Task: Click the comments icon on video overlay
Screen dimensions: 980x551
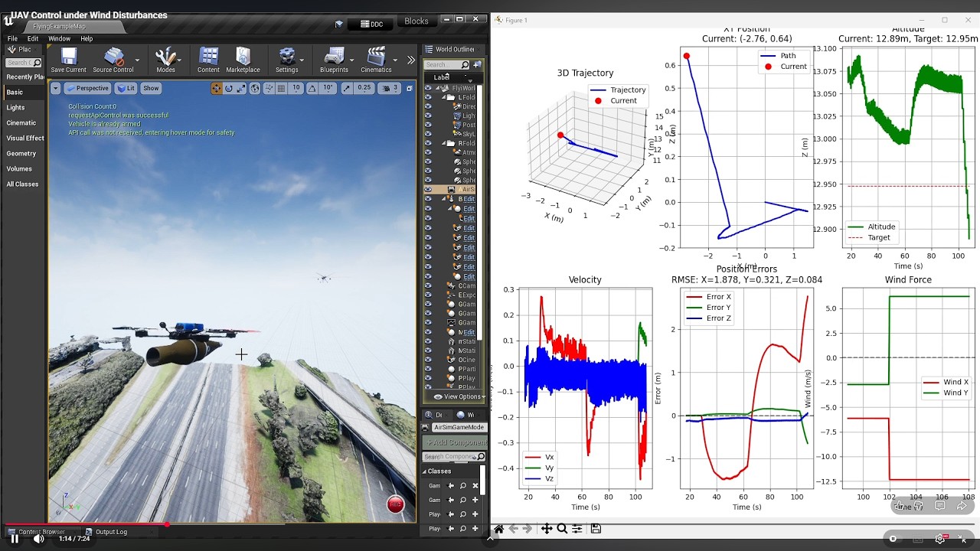Action: coord(940,506)
